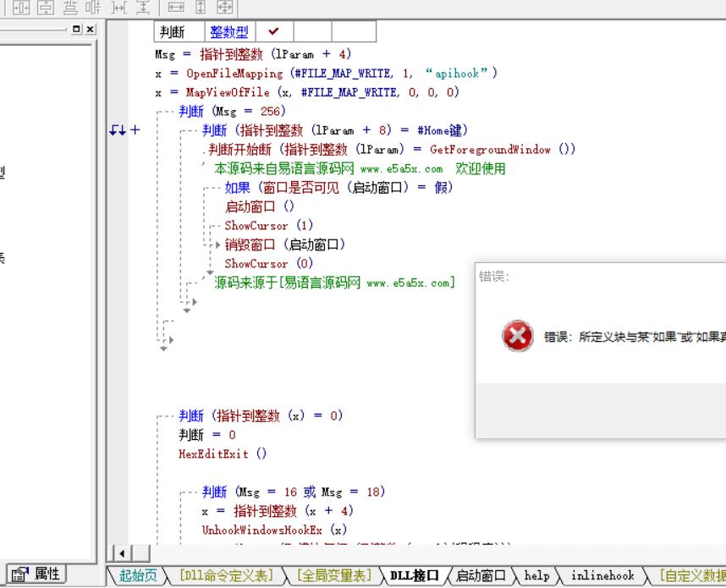Maximize the left side panel
Viewport: 726px width, 588px height.
tap(76, 29)
